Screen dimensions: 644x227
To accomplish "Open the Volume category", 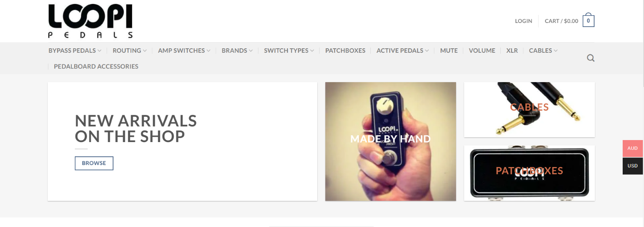I will pos(482,51).
